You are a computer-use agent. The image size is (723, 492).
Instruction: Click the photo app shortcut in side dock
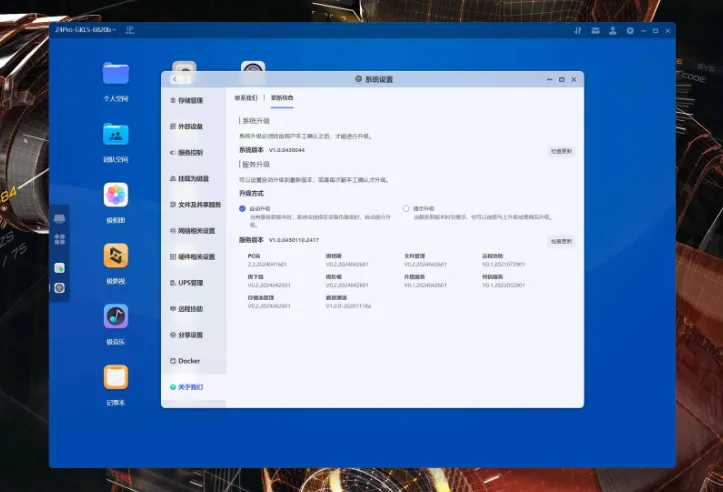tap(59, 268)
